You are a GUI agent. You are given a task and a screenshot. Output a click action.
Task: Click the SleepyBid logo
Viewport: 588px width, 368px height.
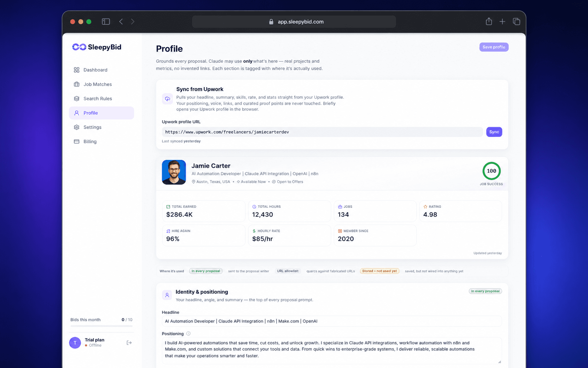(x=97, y=47)
